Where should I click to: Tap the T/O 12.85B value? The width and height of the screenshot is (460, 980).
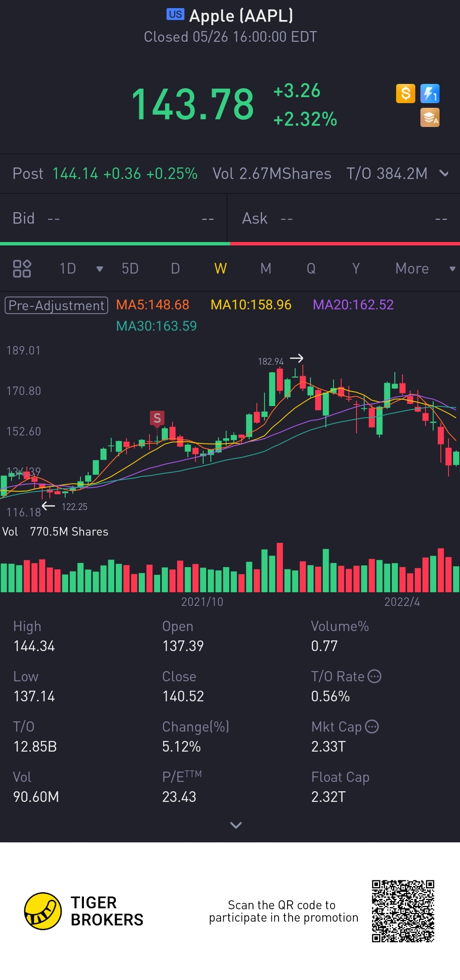(x=35, y=747)
